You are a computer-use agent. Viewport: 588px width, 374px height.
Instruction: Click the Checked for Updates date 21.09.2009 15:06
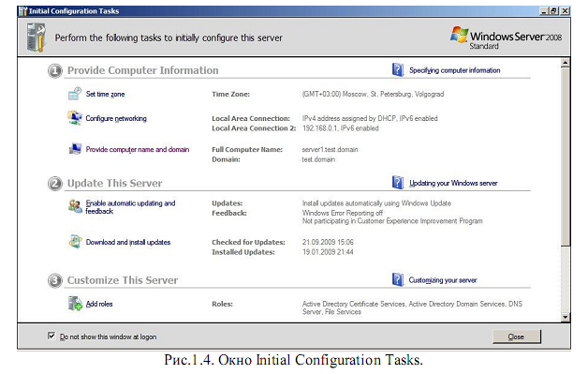[x=328, y=242]
